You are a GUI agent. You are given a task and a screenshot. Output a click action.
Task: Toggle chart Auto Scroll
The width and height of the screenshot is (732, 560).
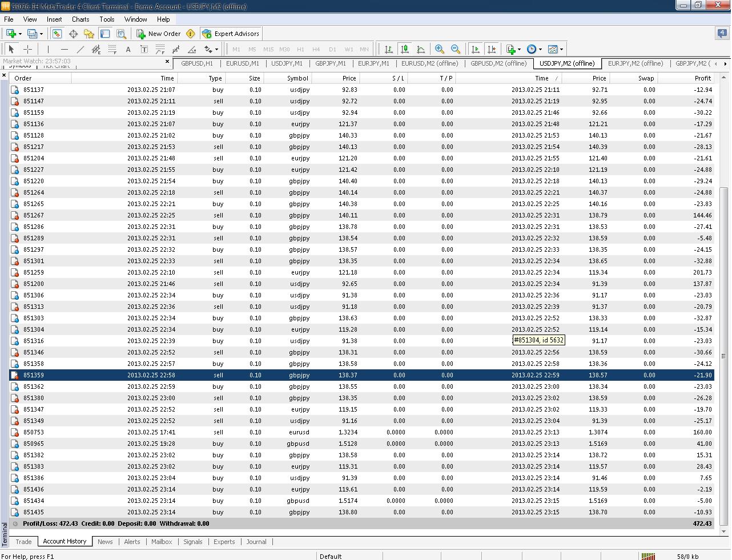(476, 49)
